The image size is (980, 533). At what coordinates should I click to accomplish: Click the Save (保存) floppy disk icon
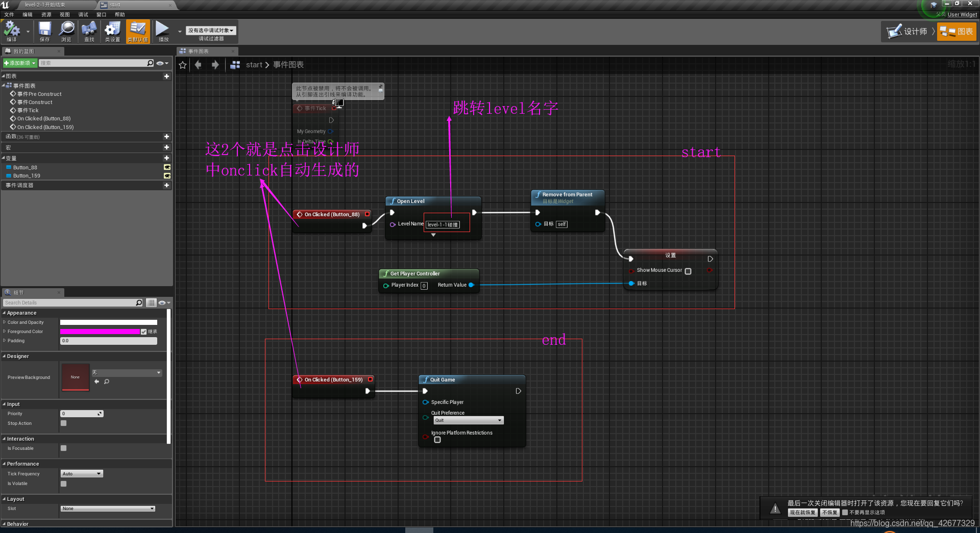coord(45,31)
